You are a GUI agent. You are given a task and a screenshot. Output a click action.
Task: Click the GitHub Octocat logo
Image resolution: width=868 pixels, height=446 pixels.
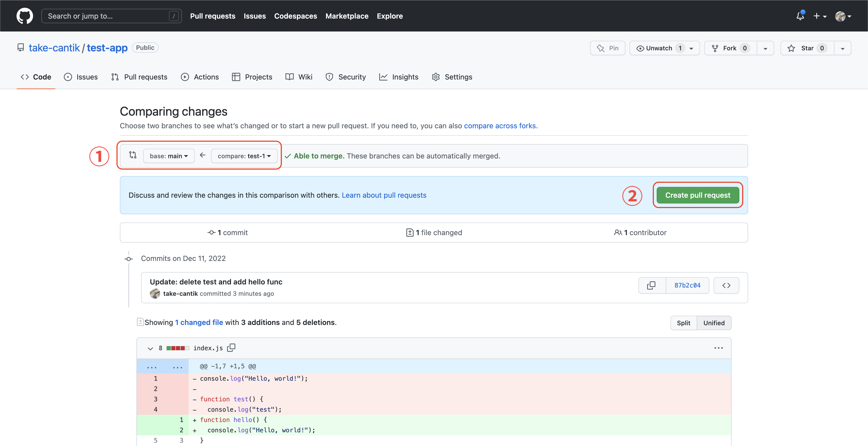click(25, 16)
